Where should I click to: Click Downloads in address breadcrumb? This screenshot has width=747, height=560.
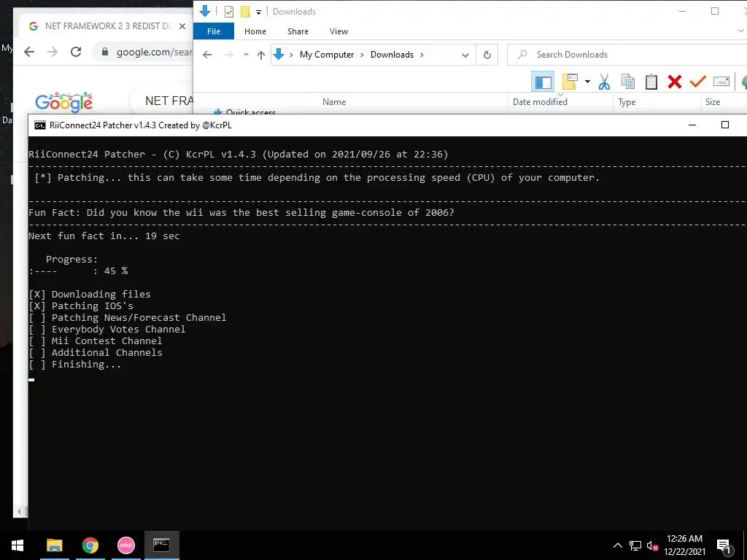[x=392, y=55]
